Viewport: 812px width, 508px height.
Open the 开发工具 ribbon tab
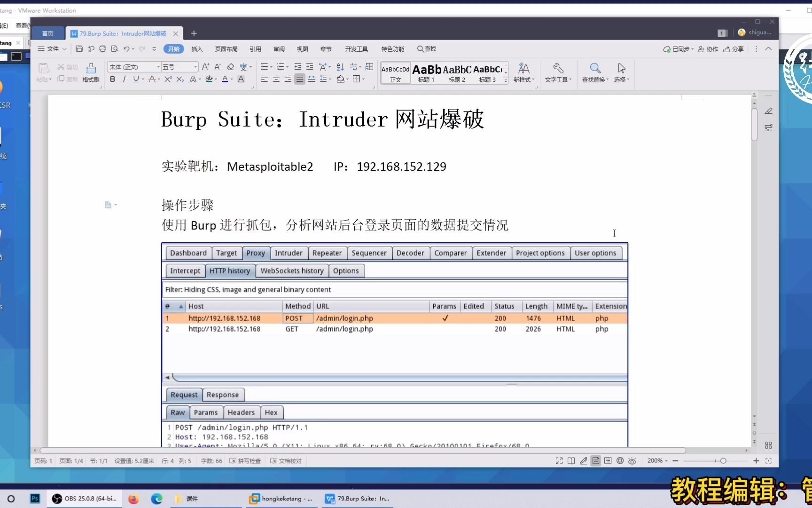(356, 49)
